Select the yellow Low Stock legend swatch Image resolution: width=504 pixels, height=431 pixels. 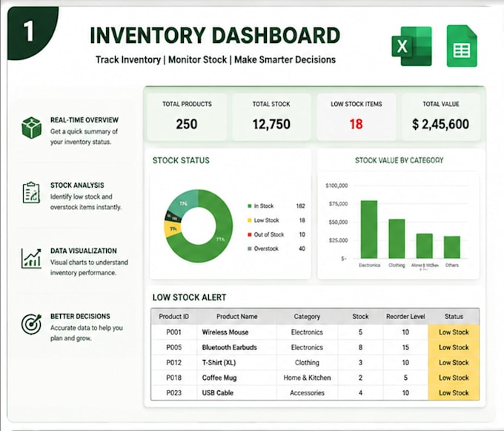tap(250, 220)
